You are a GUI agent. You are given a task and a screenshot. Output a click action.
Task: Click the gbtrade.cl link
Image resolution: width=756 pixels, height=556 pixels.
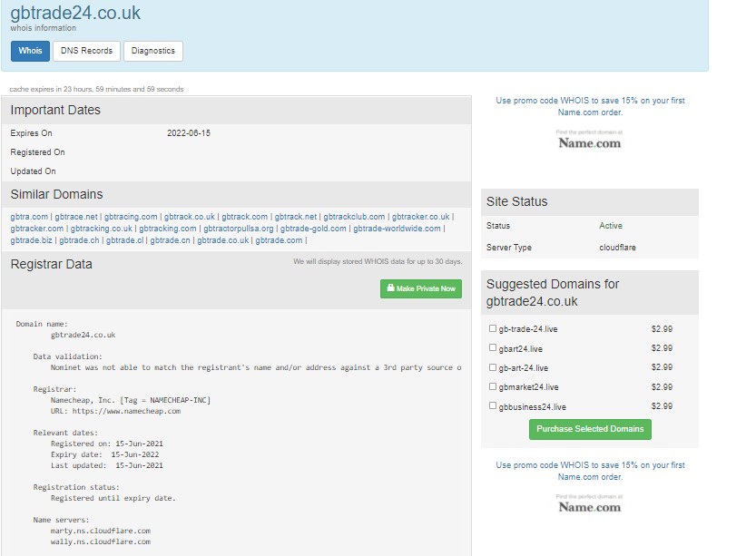[124, 240]
